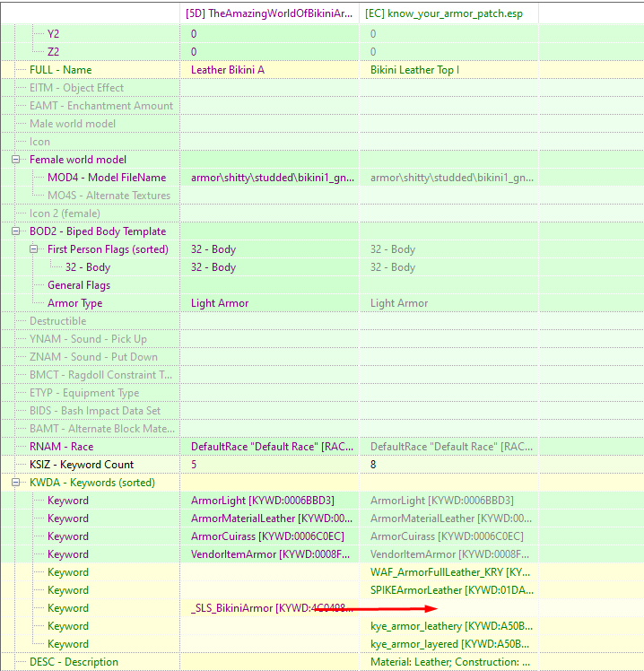The width and height of the screenshot is (644, 671).
Task: Click the 'Bikini Leather Top I' name cell
Action: pyautogui.click(x=448, y=70)
